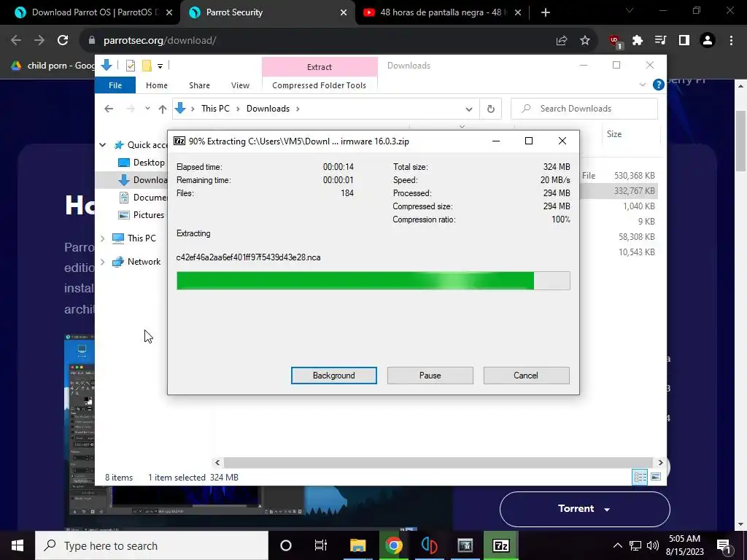The image size is (747, 560).
Task: Open chevron after This PC in breadcrumb
Action: click(238, 109)
